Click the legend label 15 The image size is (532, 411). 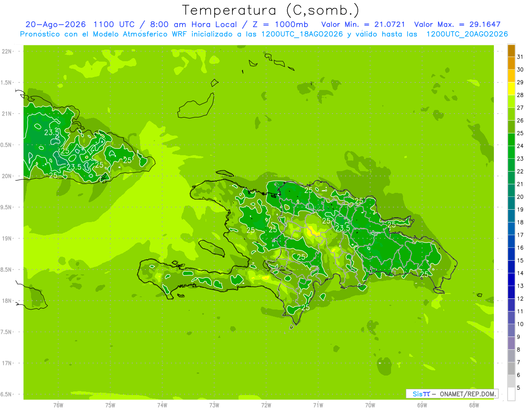point(520,261)
